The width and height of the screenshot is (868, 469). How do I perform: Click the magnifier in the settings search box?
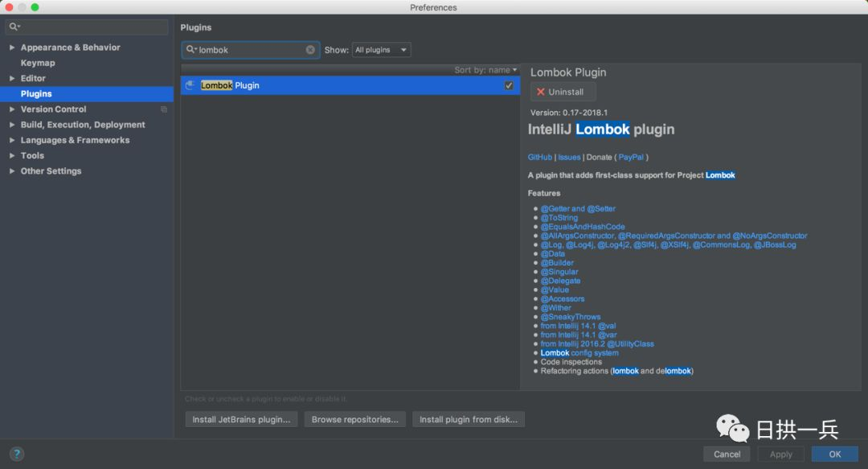pos(14,27)
